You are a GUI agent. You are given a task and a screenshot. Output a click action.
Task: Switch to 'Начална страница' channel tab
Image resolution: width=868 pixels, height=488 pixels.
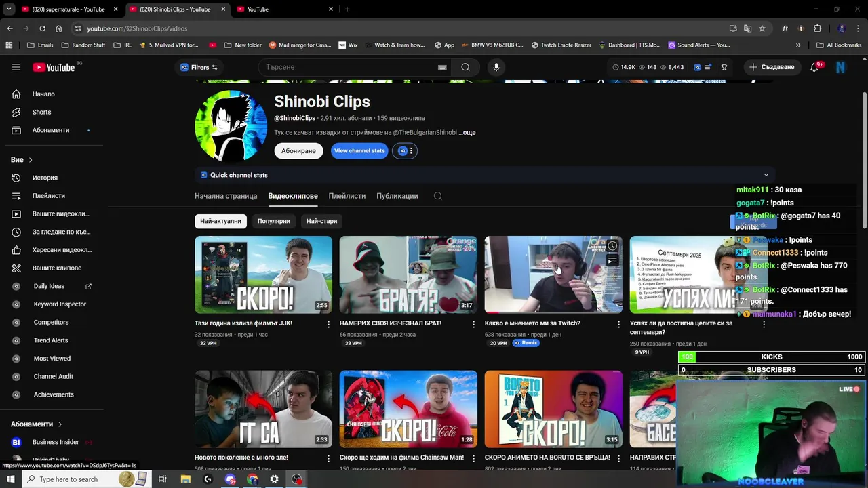point(226,196)
